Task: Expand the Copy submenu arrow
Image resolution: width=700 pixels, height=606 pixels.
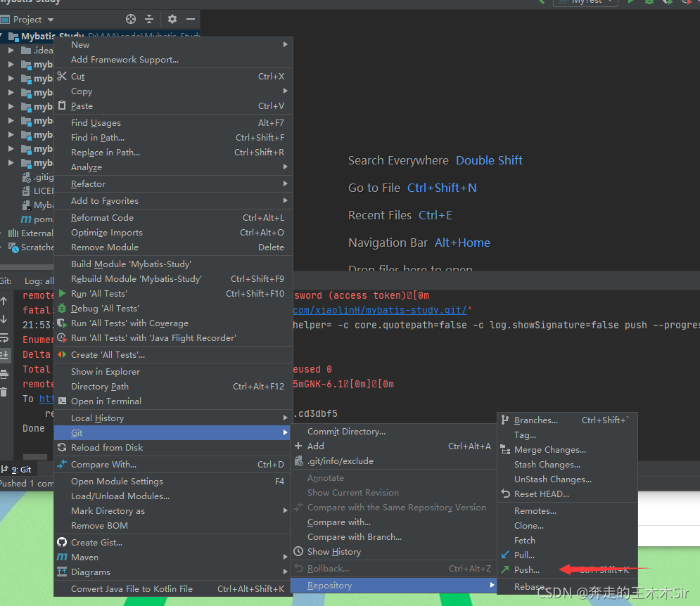Action: [x=285, y=91]
